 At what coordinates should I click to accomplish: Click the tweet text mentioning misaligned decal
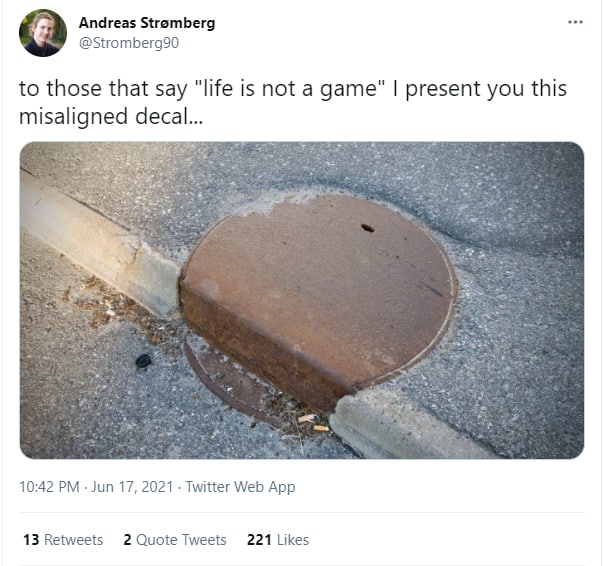[x=293, y=102]
